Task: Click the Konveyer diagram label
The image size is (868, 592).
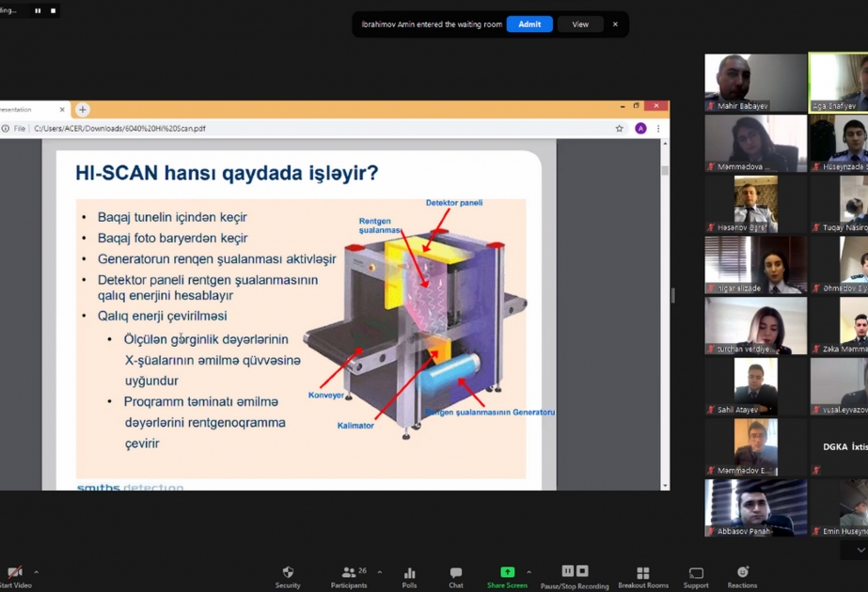Action: point(326,395)
